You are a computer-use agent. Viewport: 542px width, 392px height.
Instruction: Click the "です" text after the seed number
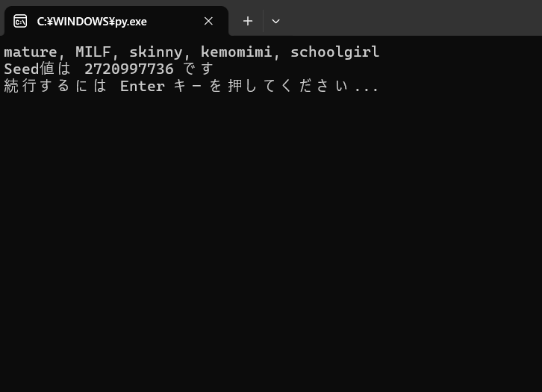(x=198, y=69)
